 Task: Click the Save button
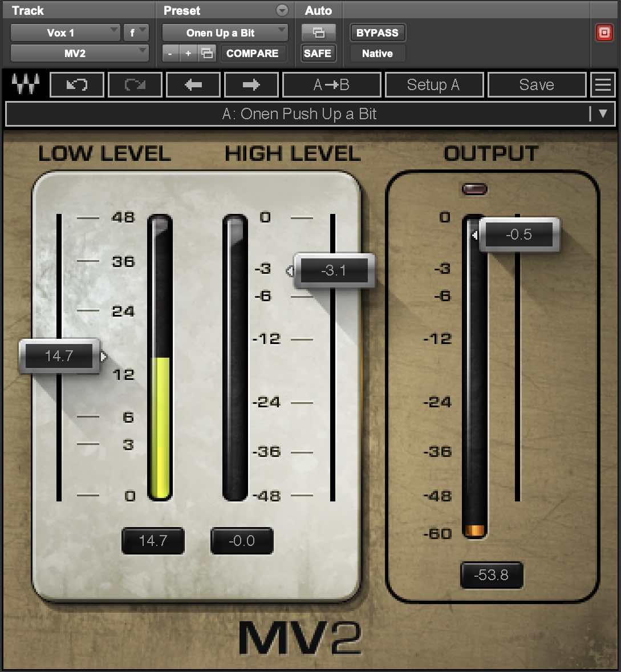click(x=537, y=85)
